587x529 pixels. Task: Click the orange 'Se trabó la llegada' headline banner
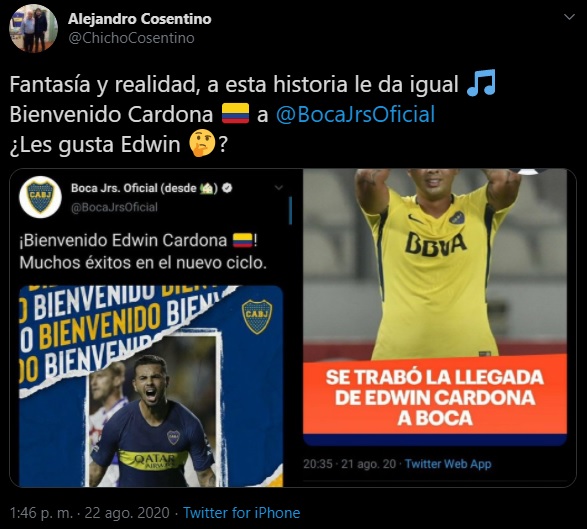pyautogui.click(x=435, y=397)
